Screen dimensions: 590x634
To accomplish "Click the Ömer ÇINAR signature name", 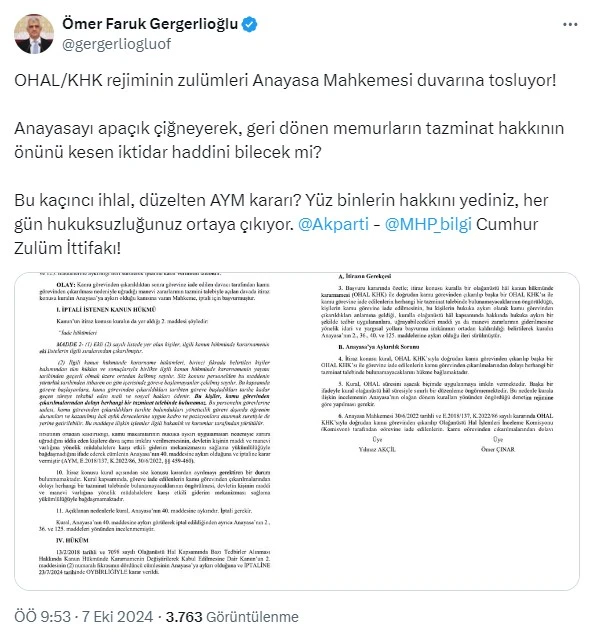I will (497, 449).
